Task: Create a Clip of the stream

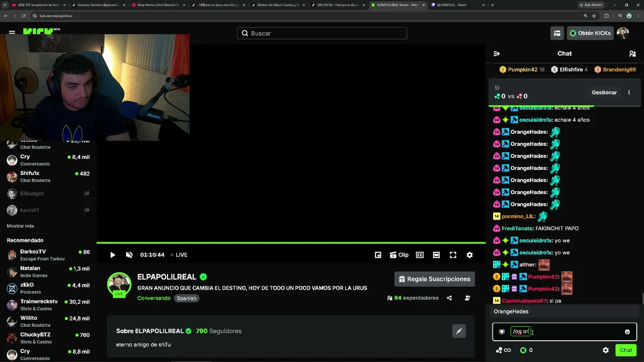Action: click(x=398, y=255)
